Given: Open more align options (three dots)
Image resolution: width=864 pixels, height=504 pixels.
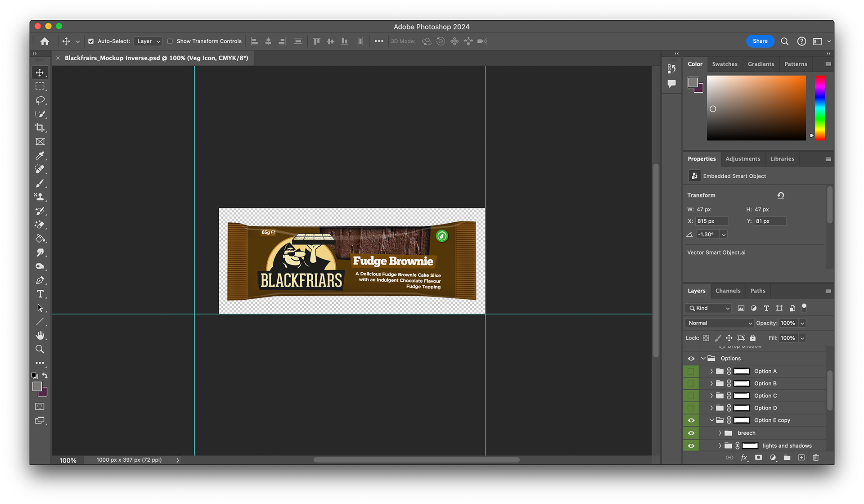Looking at the screenshot, I should pyautogui.click(x=379, y=41).
